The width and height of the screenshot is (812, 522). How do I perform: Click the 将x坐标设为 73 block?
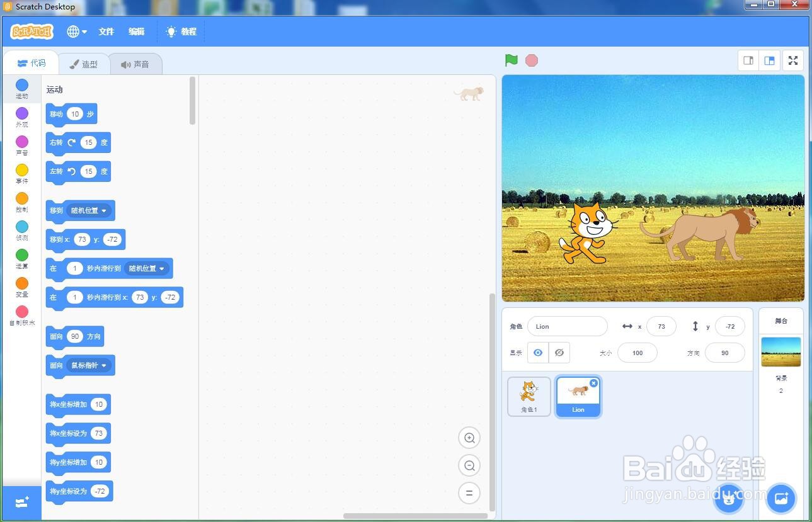[x=78, y=434]
